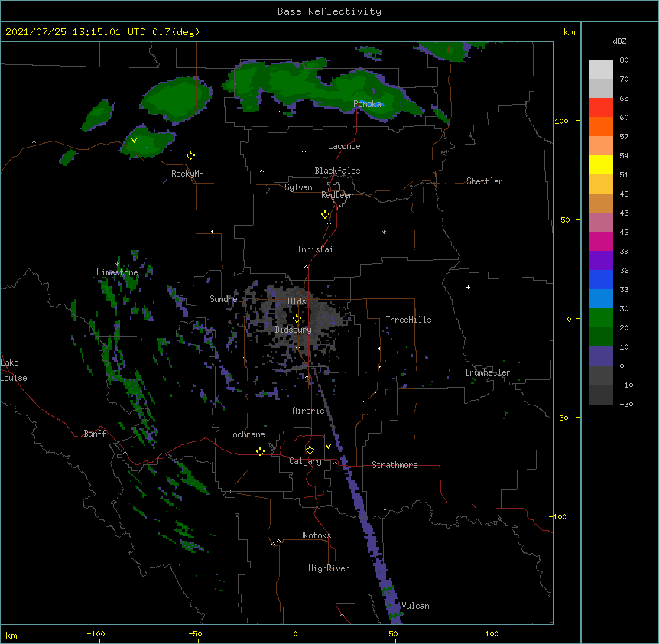Viewport: 659px width, 644px height.
Task: Click the dBZ legend heading
Action: pos(619,41)
